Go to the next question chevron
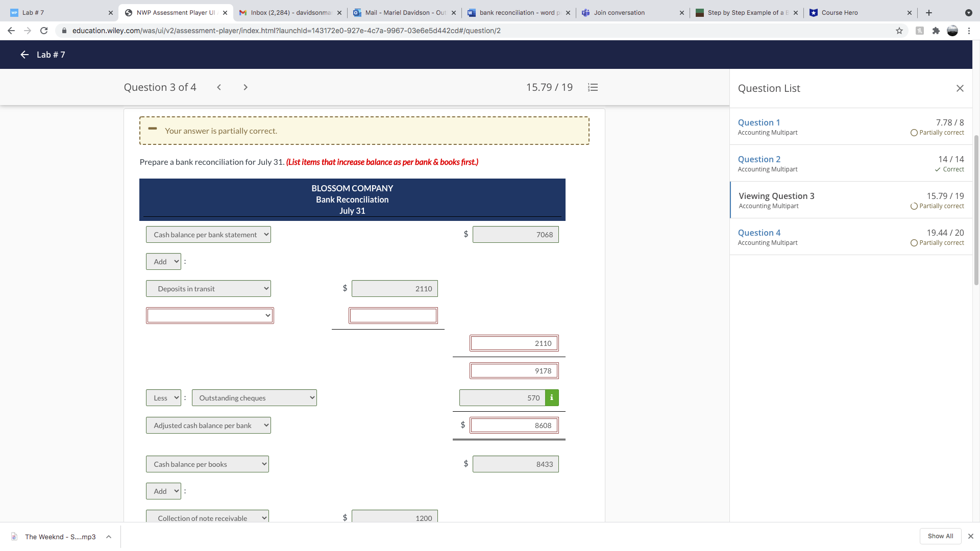This screenshot has height=551, width=980. pos(246,87)
